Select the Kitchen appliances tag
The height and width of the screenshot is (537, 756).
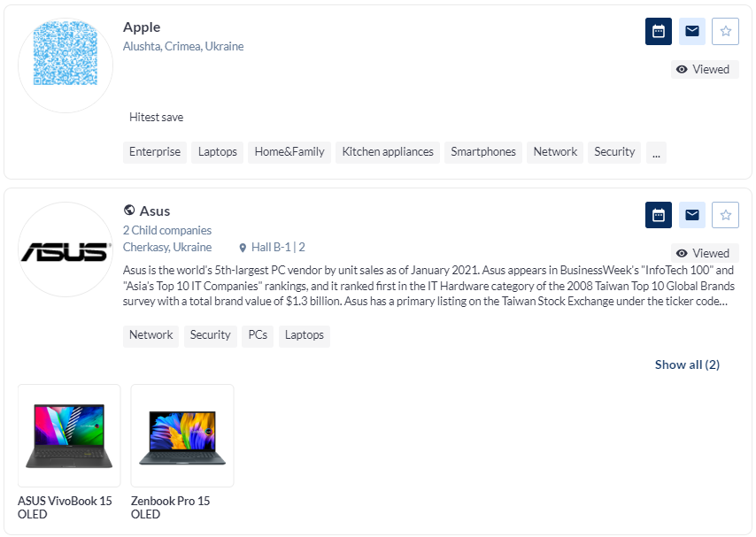pos(388,152)
